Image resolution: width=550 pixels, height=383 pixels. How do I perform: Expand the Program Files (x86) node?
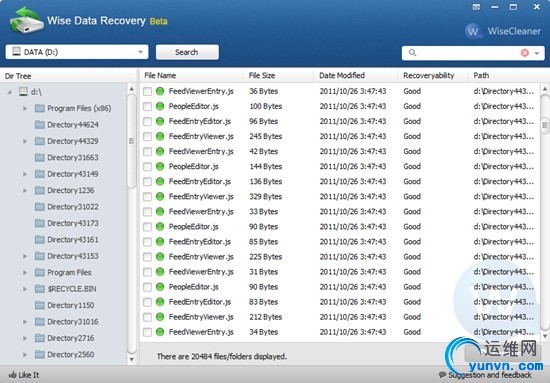(25, 108)
